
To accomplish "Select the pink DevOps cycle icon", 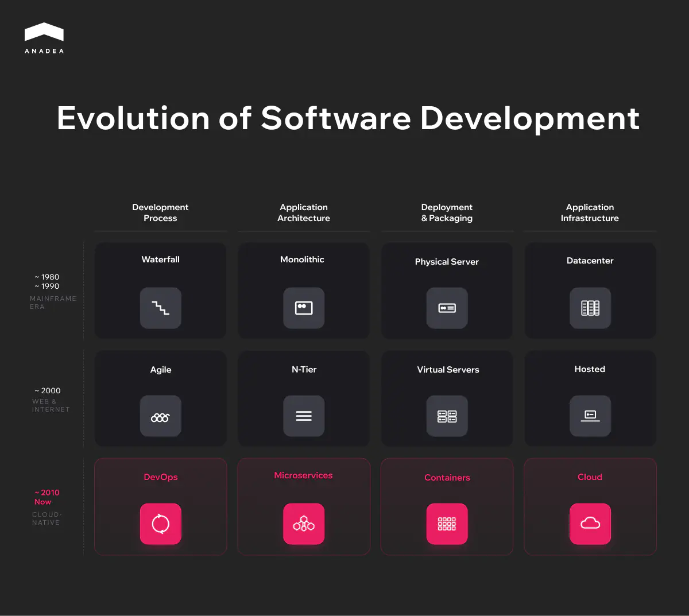I will tap(160, 524).
